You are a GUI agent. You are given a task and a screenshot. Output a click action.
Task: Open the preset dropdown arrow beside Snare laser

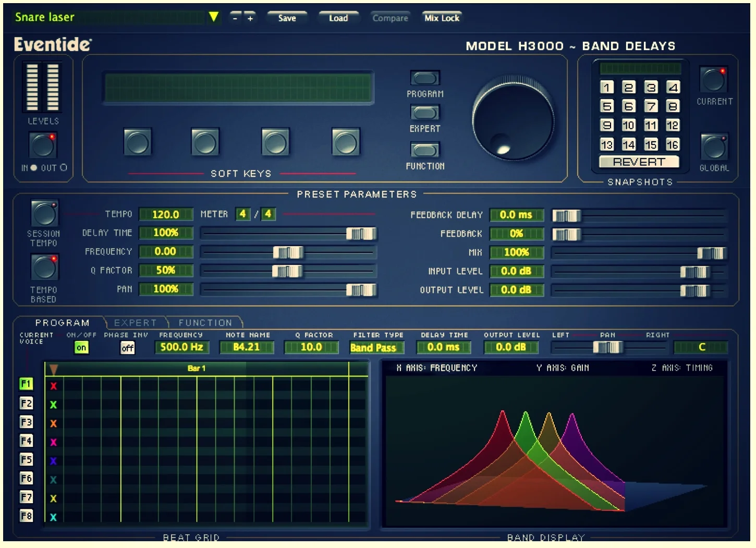(213, 17)
